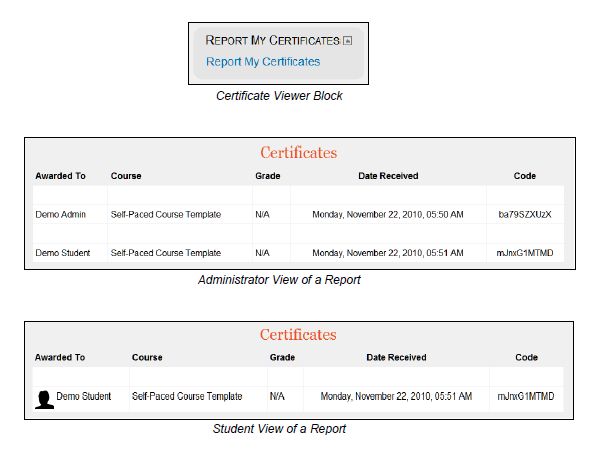The image size is (595, 456).
Task: Select certificate code ba79SZXUzX
Action: click(525, 214)
